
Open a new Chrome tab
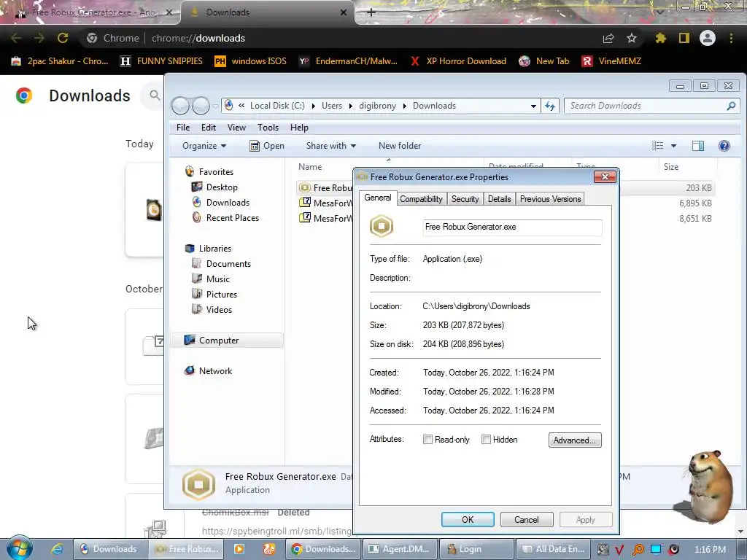click(371, 12)
